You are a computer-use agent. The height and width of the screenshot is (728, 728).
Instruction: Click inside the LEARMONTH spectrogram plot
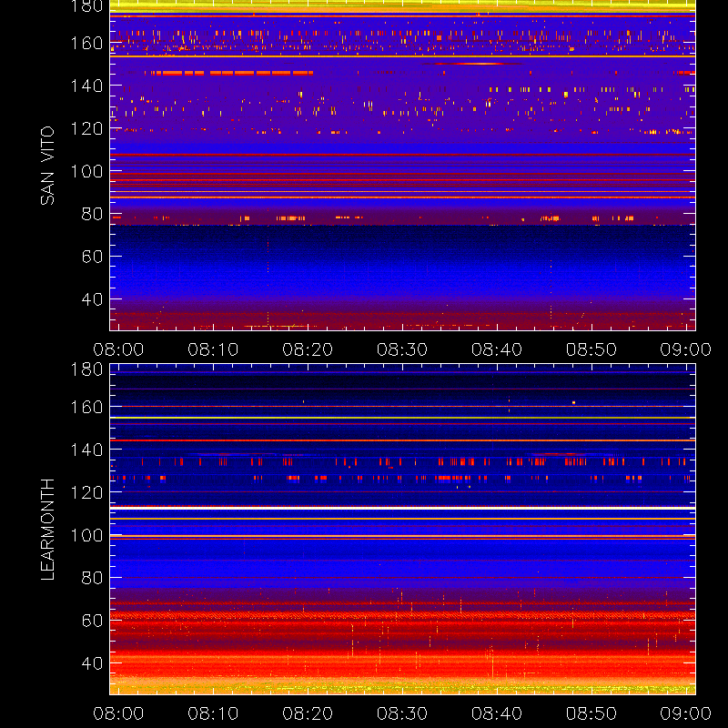point(402,530)
